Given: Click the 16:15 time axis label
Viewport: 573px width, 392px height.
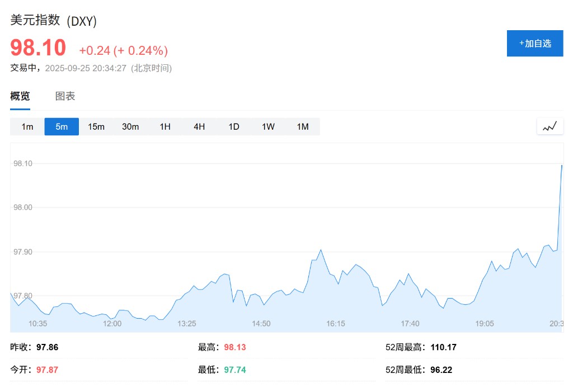Looking at the screenshot, I should click(x=336, y=324).
